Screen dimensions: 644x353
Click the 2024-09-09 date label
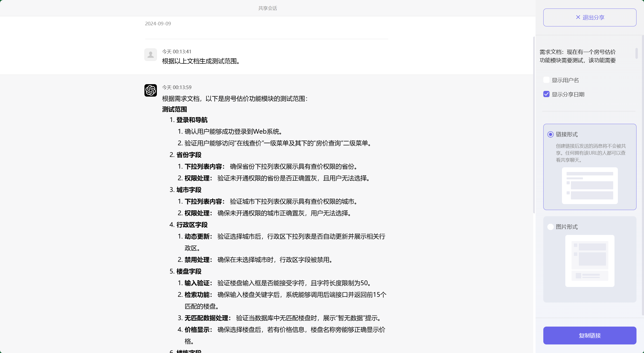coord(158,23)
